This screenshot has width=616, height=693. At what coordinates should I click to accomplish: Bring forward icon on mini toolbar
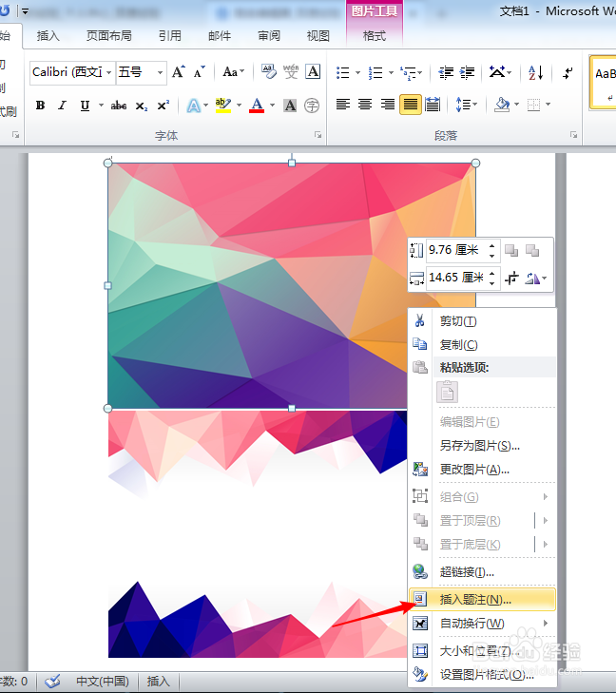point(511,251)
